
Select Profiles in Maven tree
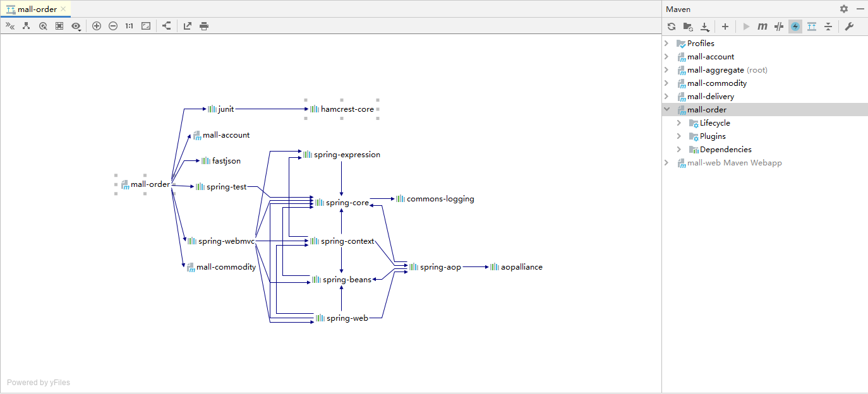coord(701,44)
